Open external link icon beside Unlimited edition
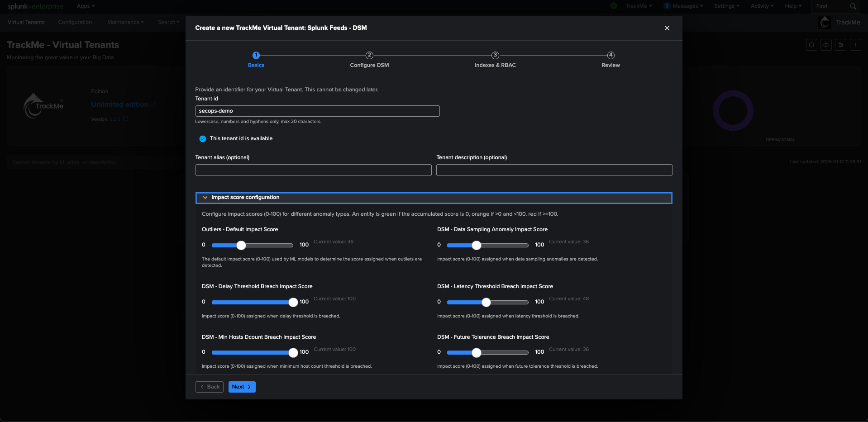The image size is (868, 422). [x=153, y=105]
